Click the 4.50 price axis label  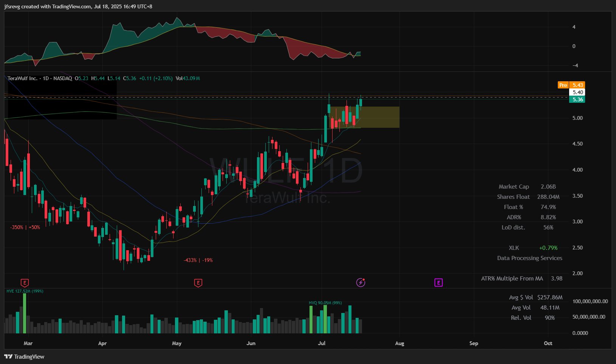point(577,144)
